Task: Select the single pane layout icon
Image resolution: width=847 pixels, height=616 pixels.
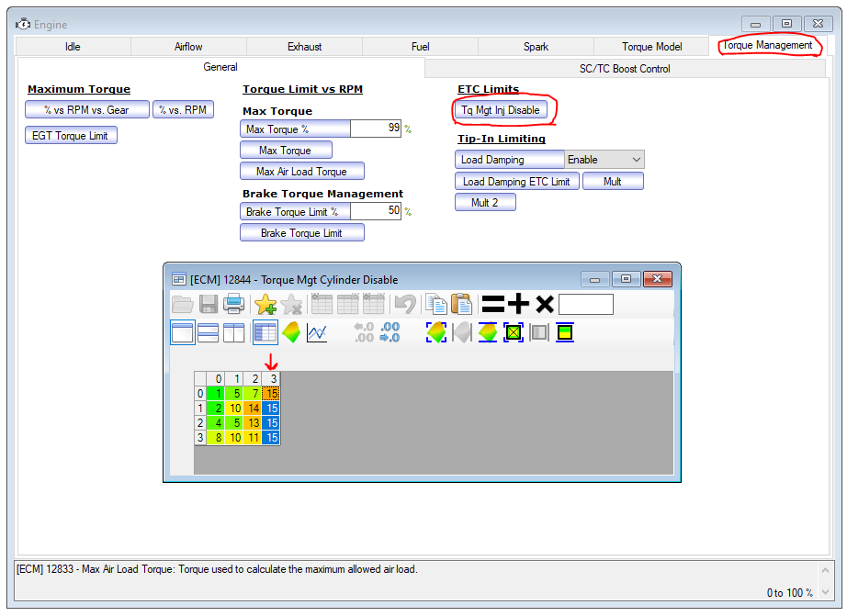Action: click(183, 332)
